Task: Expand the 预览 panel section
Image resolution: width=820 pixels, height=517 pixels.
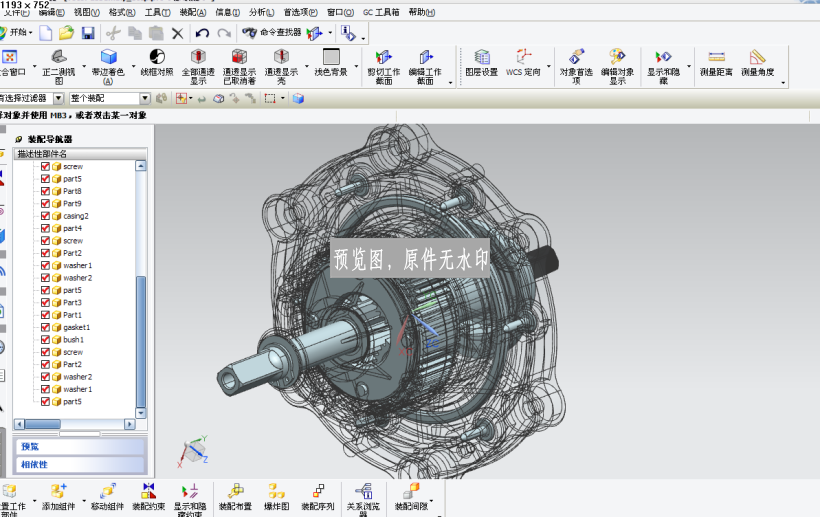Action: point(79,447)
